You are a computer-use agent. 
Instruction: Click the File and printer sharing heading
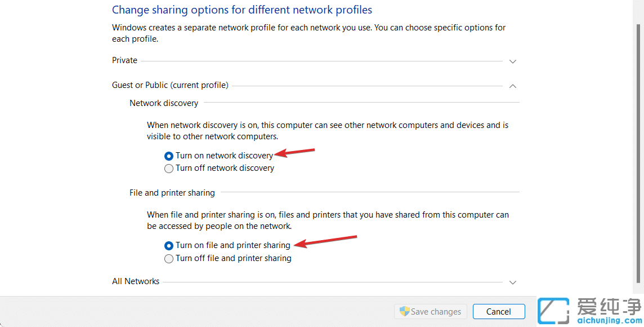172,193
